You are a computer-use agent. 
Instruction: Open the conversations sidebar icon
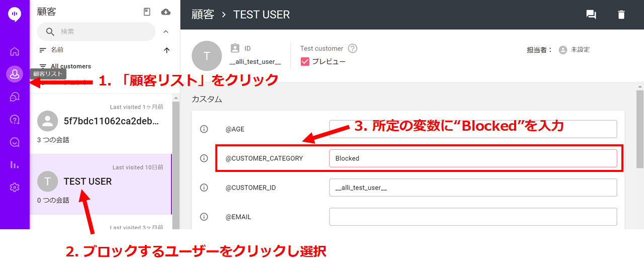[x=15, y=97]
